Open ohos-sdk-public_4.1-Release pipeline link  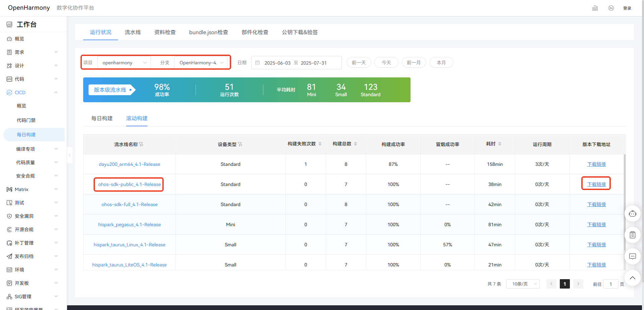coord(129,184)
